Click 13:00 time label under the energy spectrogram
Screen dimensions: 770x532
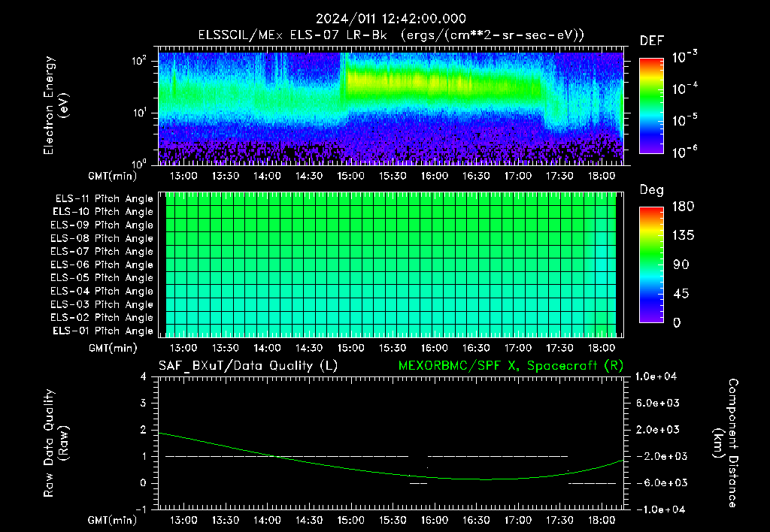coord(183,176)
